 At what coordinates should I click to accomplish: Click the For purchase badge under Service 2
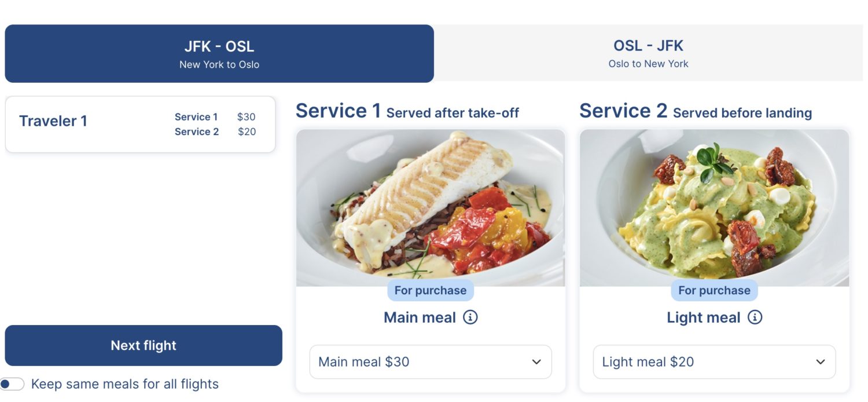[714, 290]
